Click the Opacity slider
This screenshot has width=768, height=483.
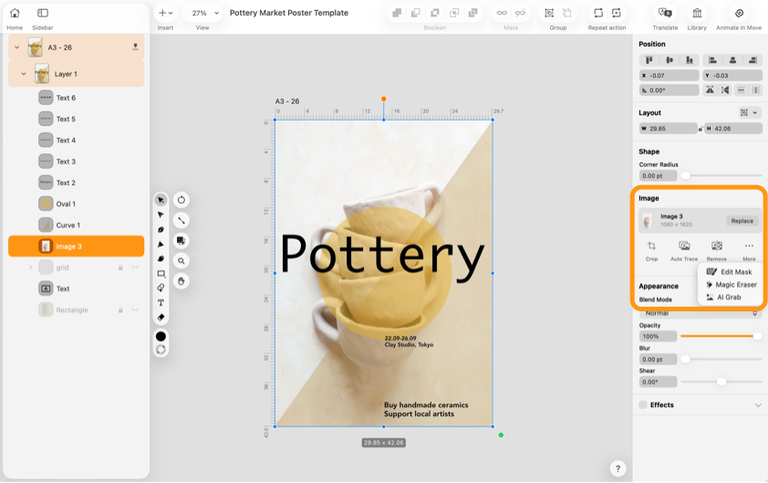click(x=720, y=336)
